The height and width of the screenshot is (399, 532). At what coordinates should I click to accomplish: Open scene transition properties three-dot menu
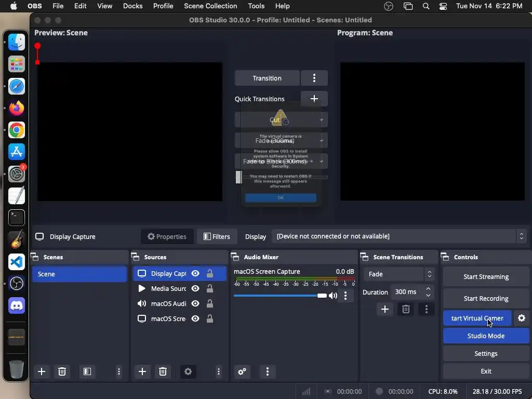[x=427, y=309]
